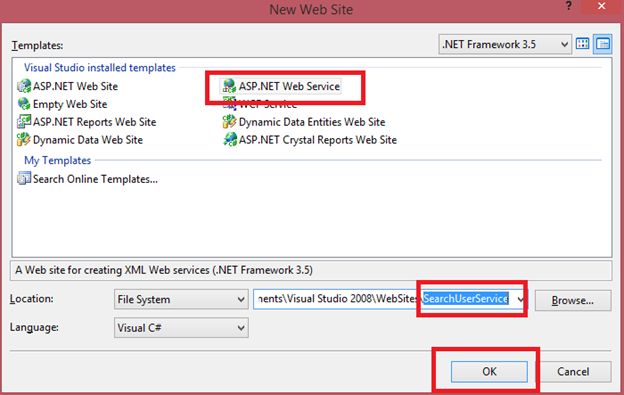Click the 'ASP.NET Reports Web Site' label
Image resolution: width=624 pixels, height=395 pixels.
pyautogui.click(x=94, y=122)
